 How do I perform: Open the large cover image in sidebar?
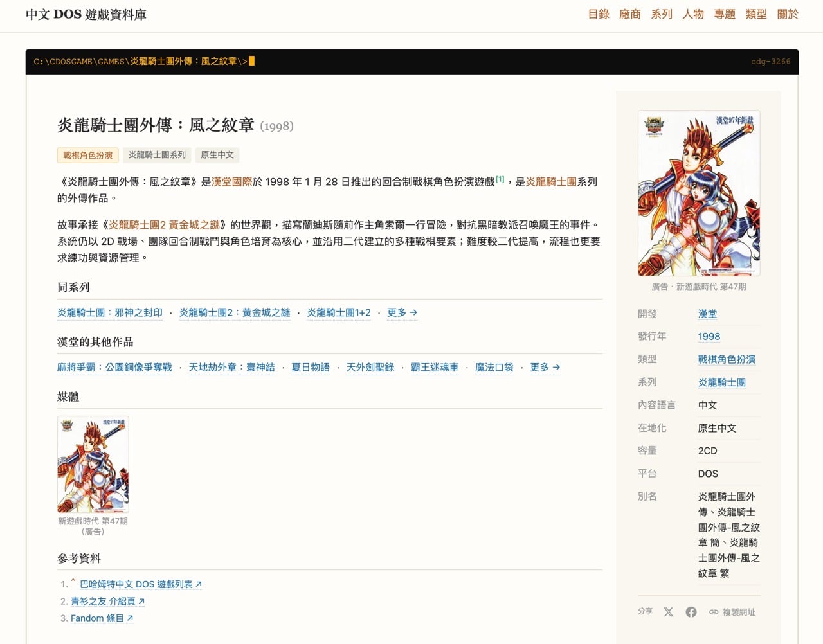coord(699,193)
